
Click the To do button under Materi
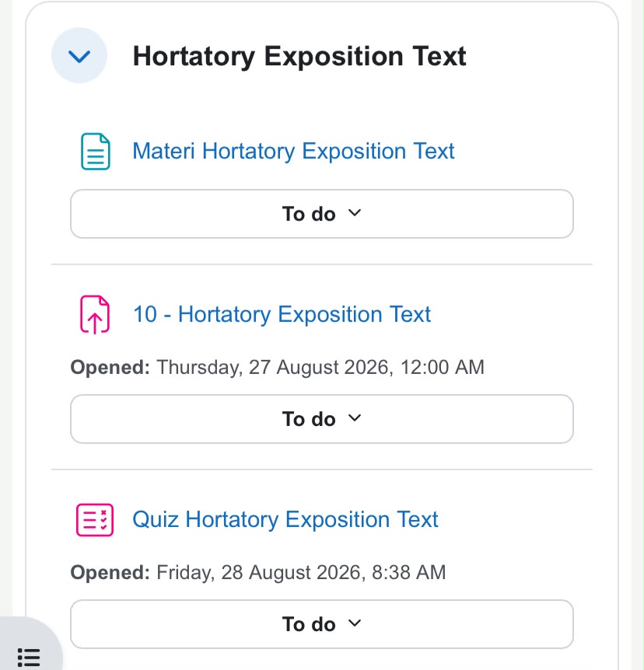pyautogui.click(x=321, y=214)
